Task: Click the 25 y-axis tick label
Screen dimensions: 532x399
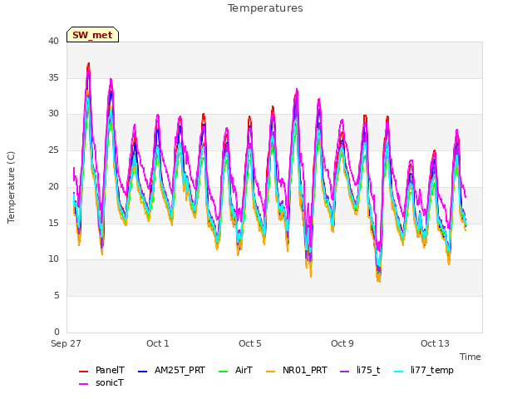Action: (53, 150)
